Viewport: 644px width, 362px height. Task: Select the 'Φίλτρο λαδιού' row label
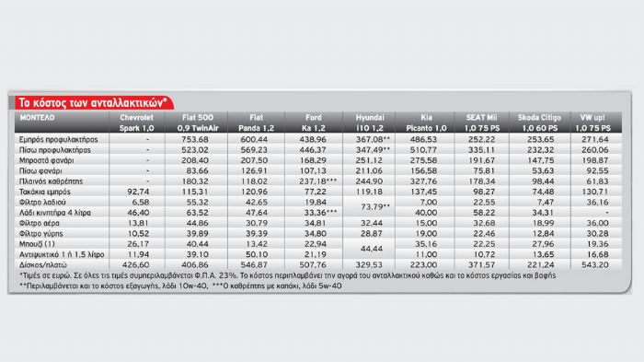(42, 203)
